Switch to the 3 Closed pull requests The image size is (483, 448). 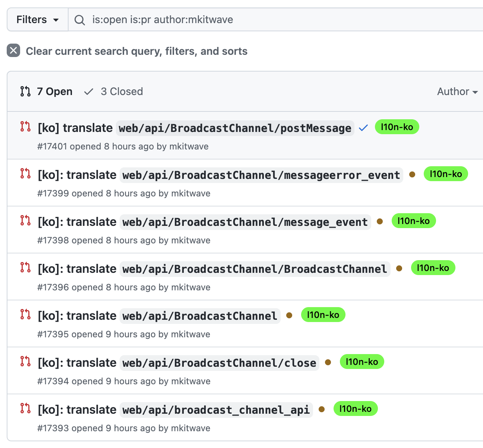point(114,92)
